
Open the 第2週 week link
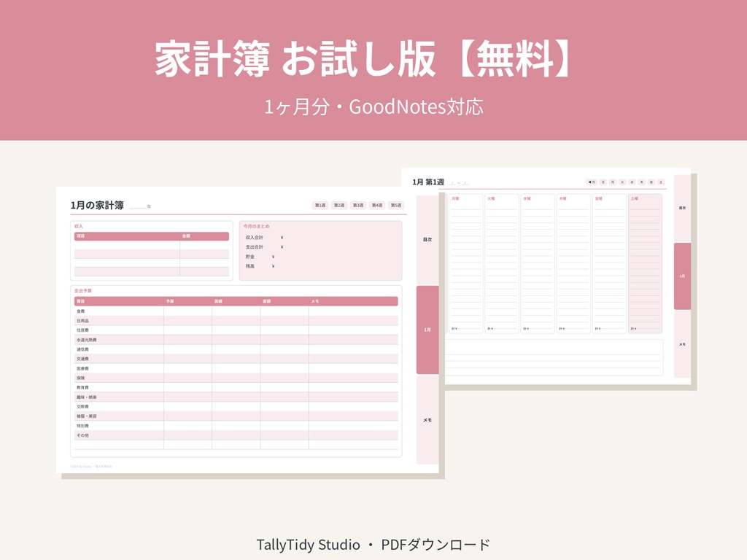(x=339, y=205)
